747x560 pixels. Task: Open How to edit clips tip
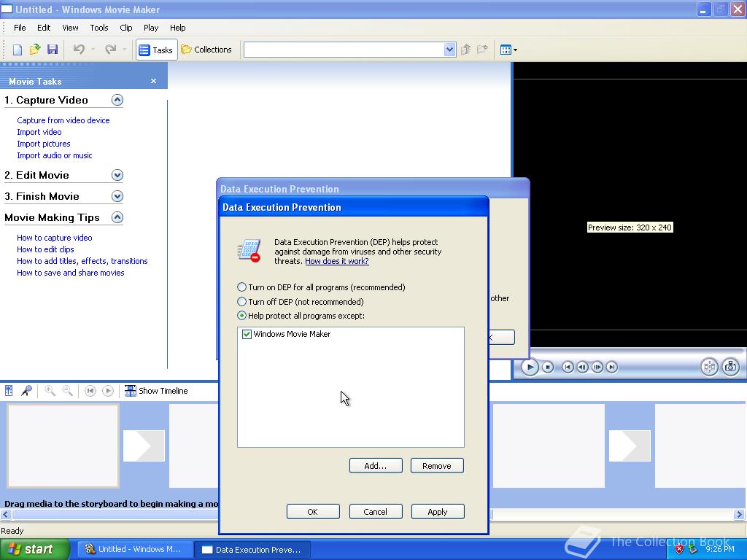(x=45, y=249)
